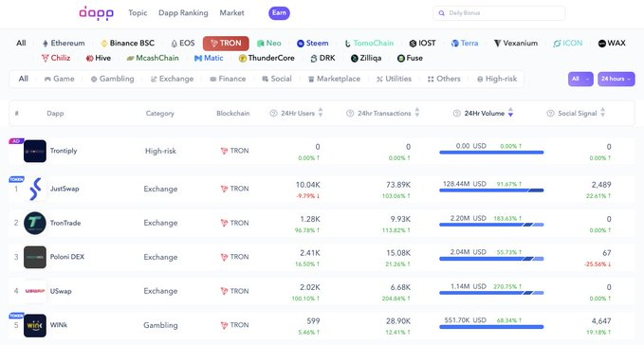The width and height of the screenshot is (644, 345).
Task: Click the JustSwap volume bar
Action: (x=491, y=191)
